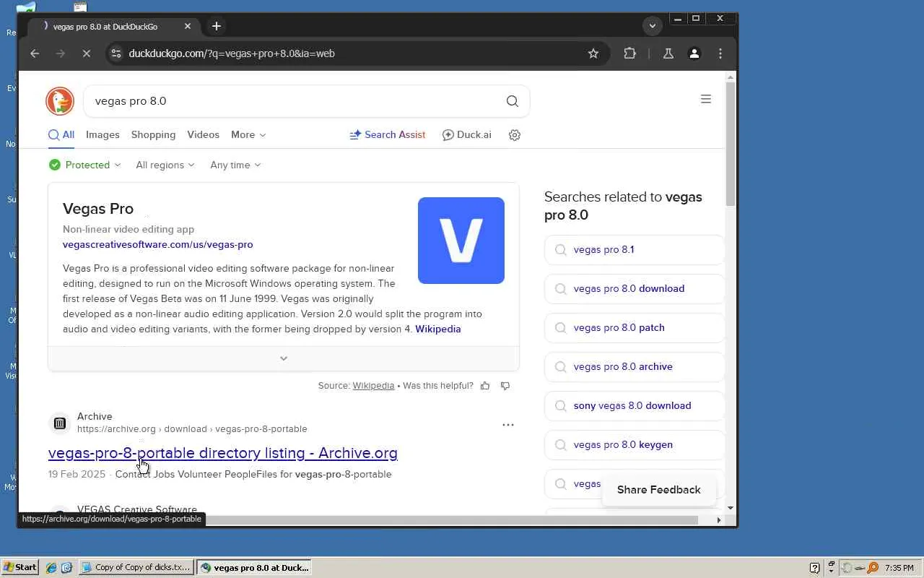Viewport: 924px width, 578px height.
Task: Select the All results tab
Action: (61, 135)
